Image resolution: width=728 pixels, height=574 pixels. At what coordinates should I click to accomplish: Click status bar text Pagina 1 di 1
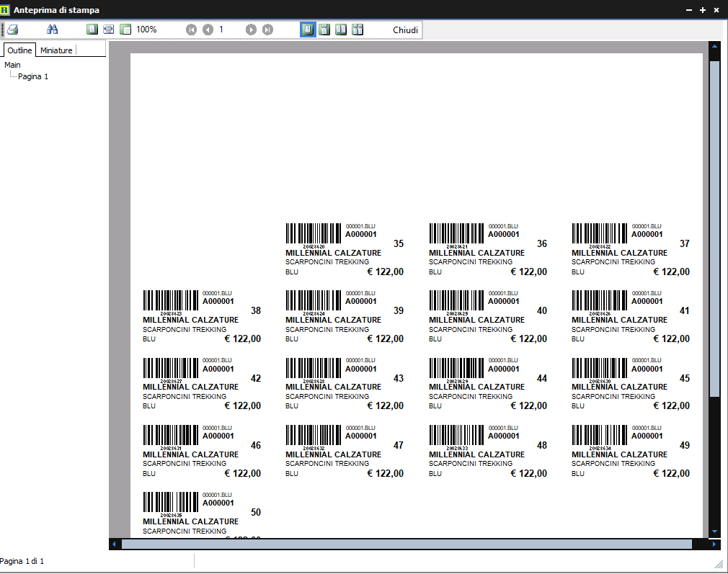(x=22, y=561)
